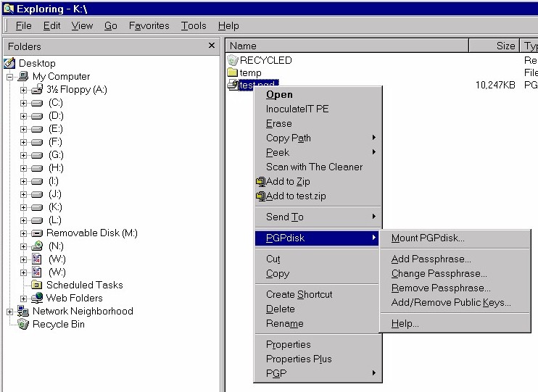Choose Cut from the context menu
Screen dimensions: 538x392
tap(318, 259)
